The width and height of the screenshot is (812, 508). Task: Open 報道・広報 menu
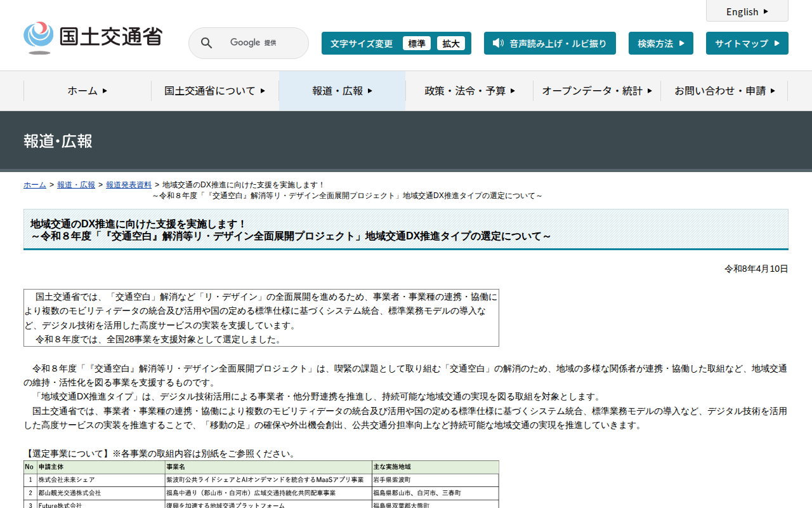click(343, 91)
